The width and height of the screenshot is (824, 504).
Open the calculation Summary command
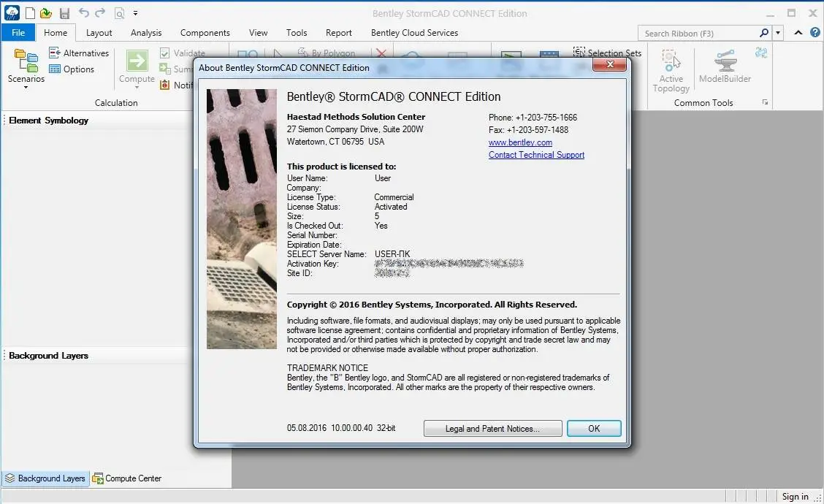tap(176, 69)
